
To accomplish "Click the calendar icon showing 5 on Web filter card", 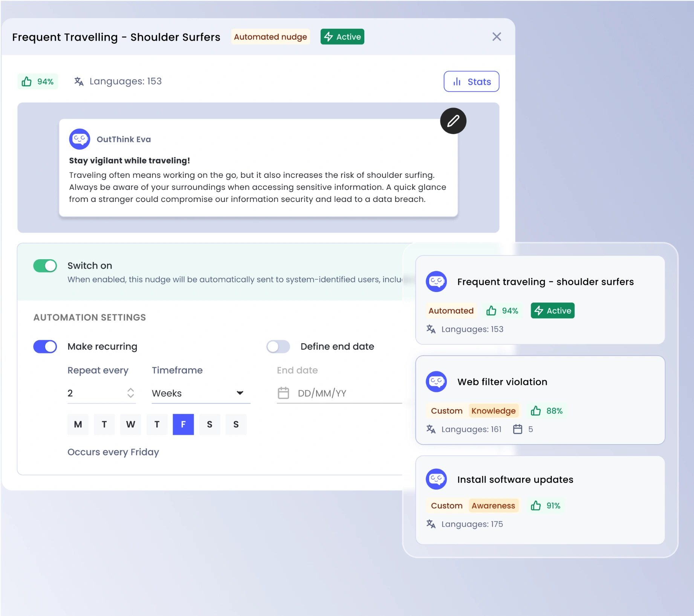I will (x=518, y=429).
